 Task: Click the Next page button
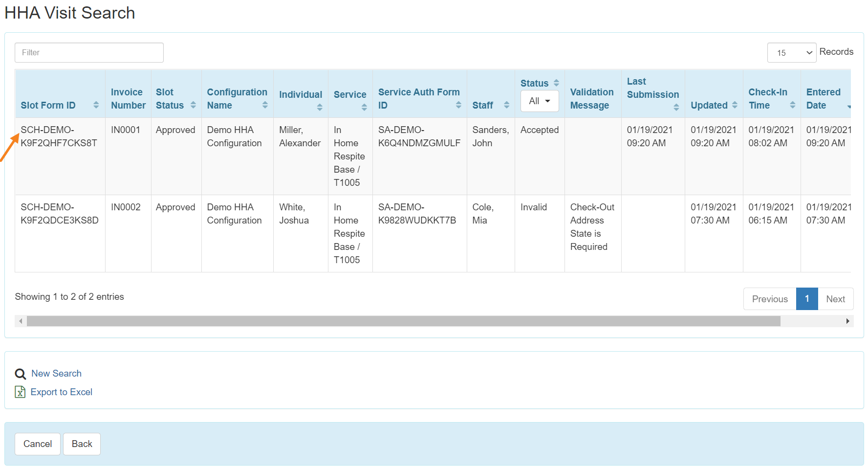(835, 299)
